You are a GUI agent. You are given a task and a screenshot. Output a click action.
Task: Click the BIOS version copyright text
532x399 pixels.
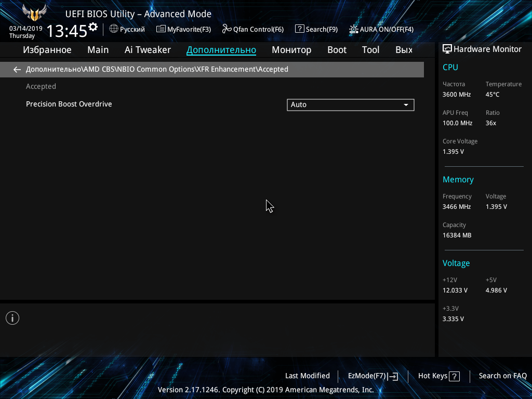click(265, 390)
